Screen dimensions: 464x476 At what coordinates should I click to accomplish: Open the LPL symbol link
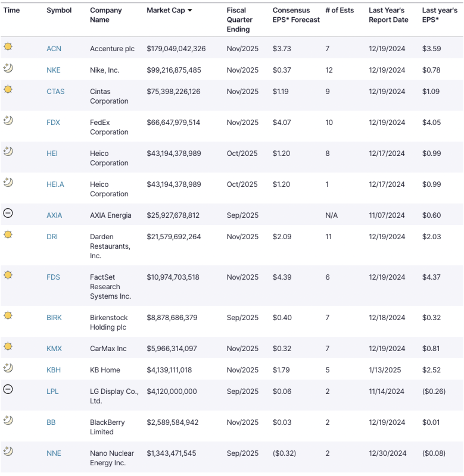coord(52,392)
